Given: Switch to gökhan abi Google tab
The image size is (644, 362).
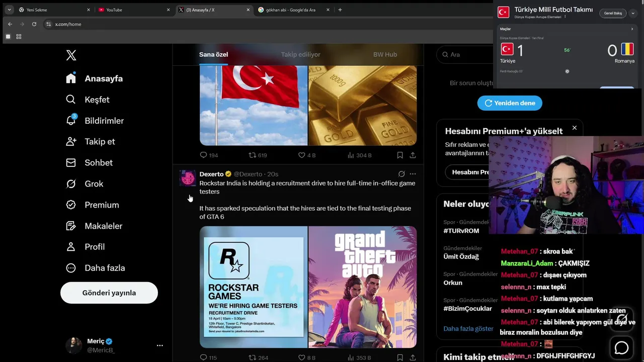Looking at the screenshot, I should click(x=294, y=10).
